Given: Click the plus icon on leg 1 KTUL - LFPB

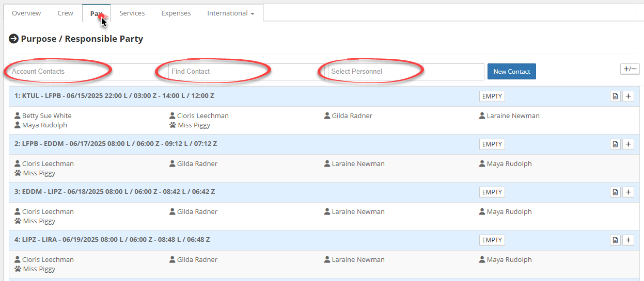Looking at the screenshot, I should pos(628,96).
